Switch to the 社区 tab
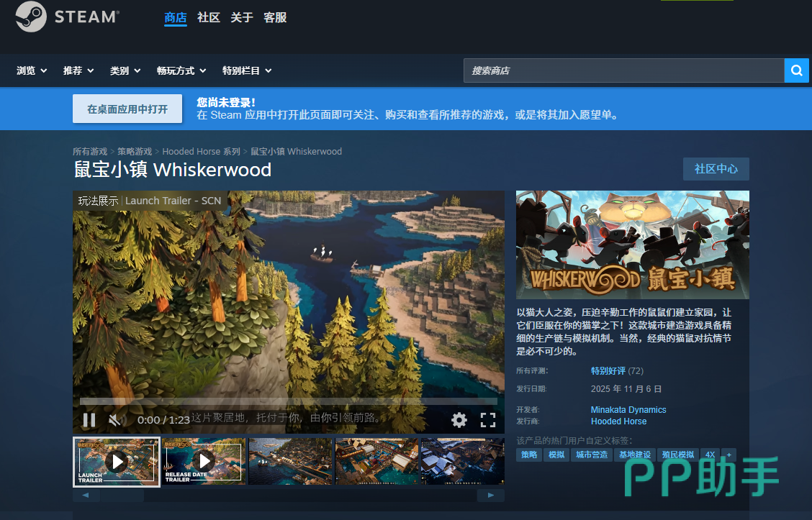 (x=209, y=17)
